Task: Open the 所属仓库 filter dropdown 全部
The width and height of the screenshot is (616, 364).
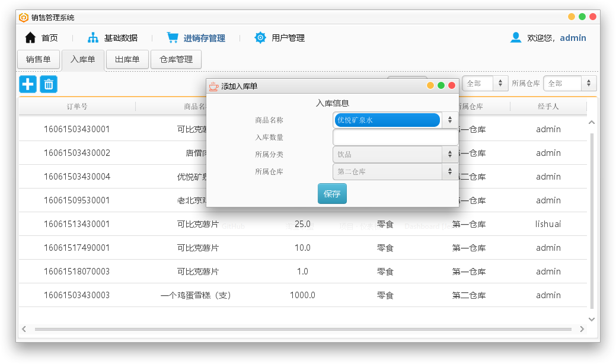Action: pyautogui.click(x=570, y=83)
